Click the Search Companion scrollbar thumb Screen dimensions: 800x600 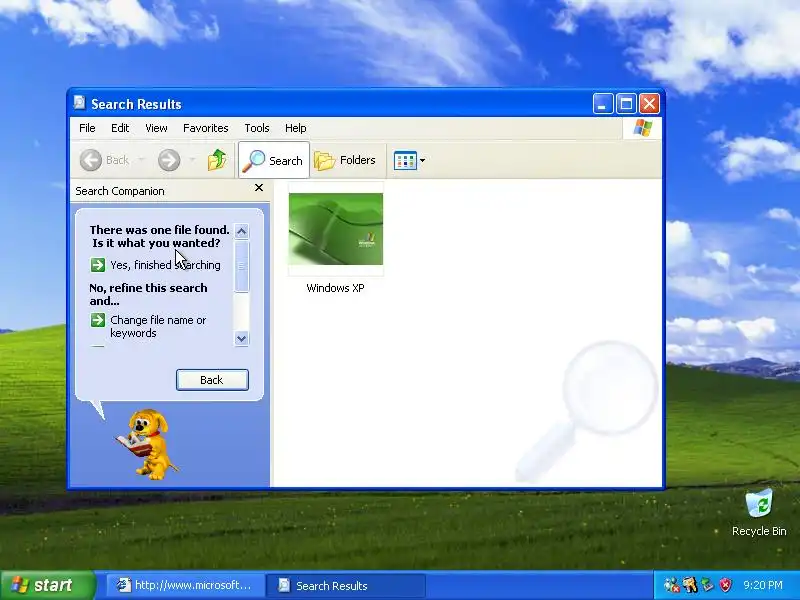241,266
